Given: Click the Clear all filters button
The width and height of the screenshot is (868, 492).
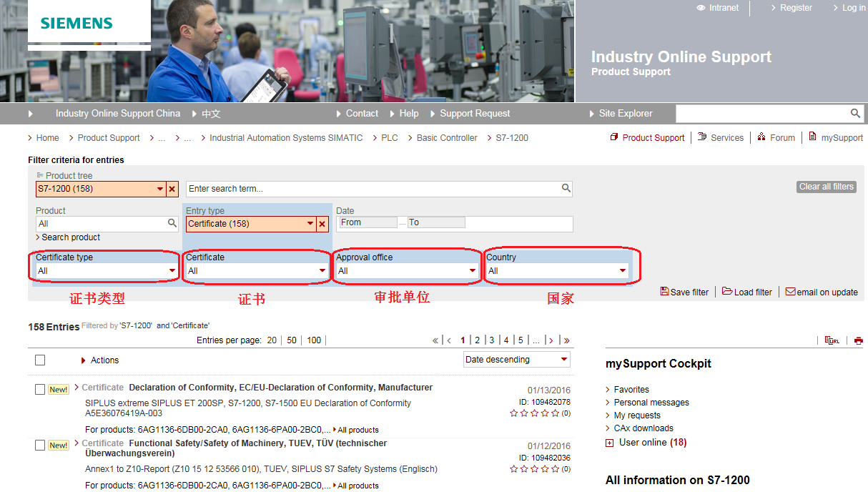Looking at the screenshot, I should (x=827, y=187).
